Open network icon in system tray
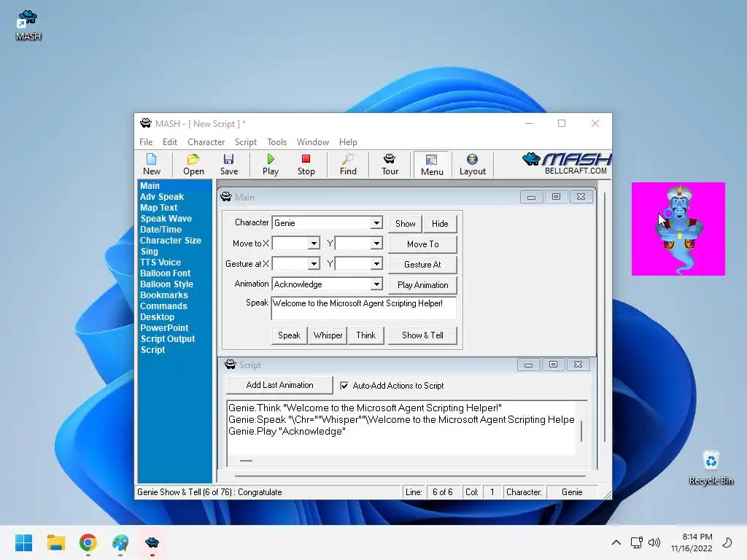The height and width of the screenshot is (560, 747). pyautogui.click(x=636, y=542)
